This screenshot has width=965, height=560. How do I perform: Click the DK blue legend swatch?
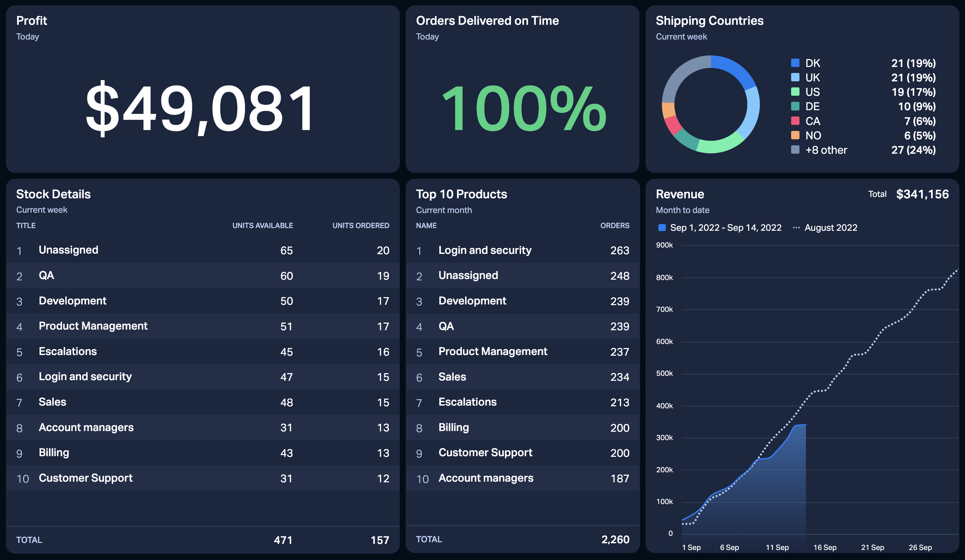[x=795, y=63]
